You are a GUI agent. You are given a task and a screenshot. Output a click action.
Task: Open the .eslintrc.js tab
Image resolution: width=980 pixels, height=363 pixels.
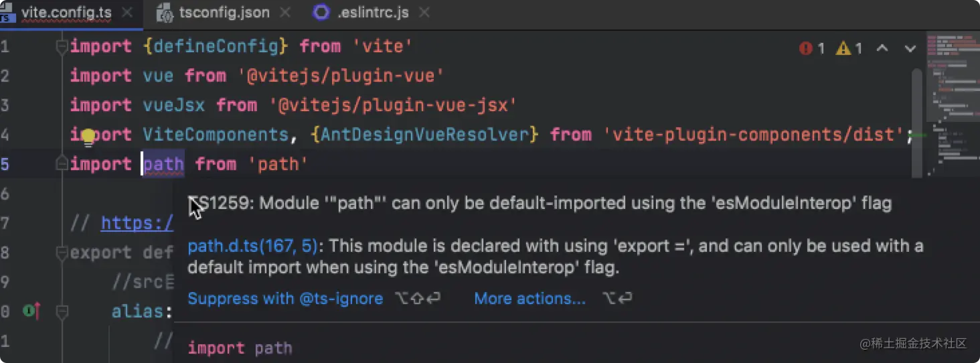(372, 13)
